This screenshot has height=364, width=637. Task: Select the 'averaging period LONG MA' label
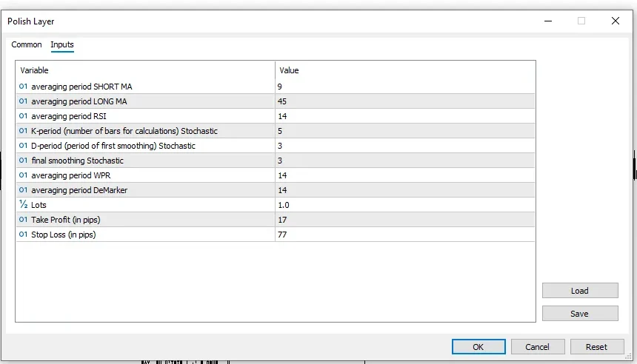point(79,101)
